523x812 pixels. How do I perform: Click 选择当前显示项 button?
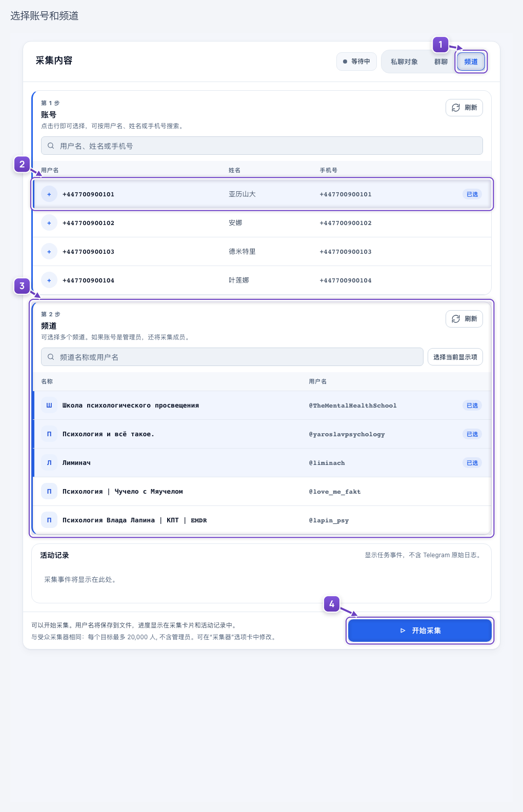(x=455, y=357)
